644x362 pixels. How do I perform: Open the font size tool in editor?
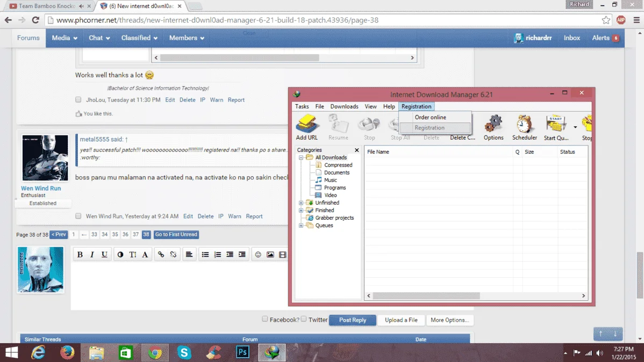133,255
